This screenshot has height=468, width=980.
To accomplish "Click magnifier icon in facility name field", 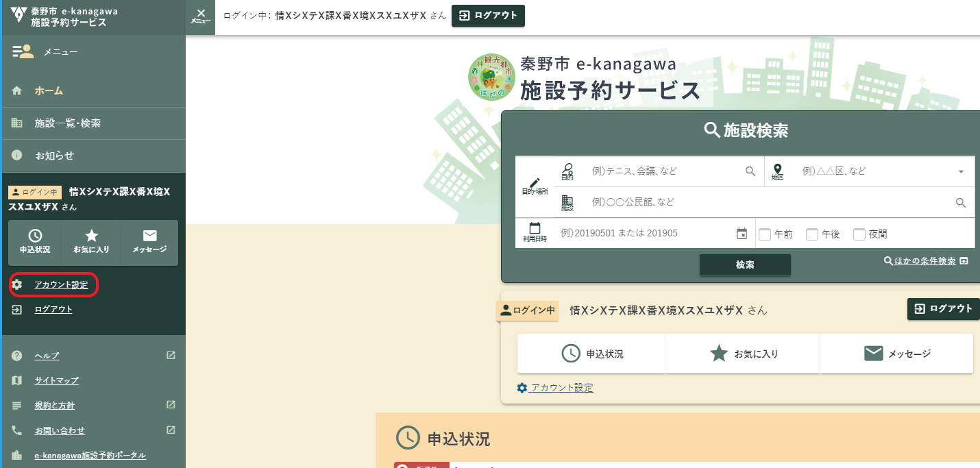I will click(961, 203).
